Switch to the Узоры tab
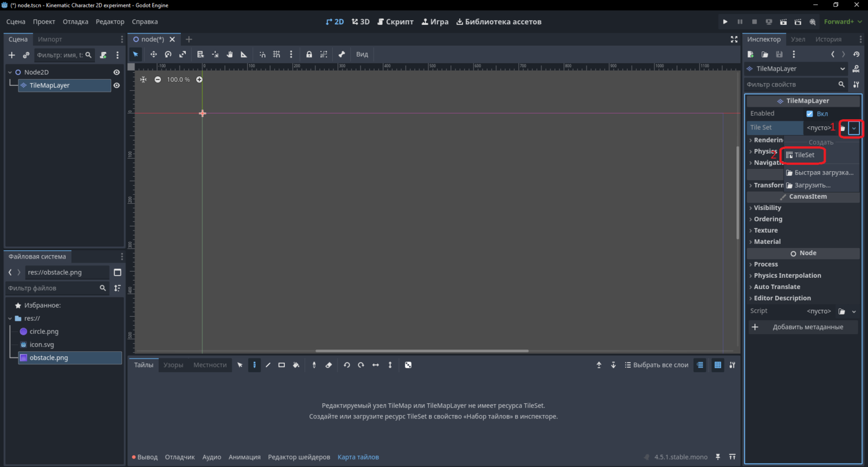Screen dimensions: 868x467 [173, 365]
